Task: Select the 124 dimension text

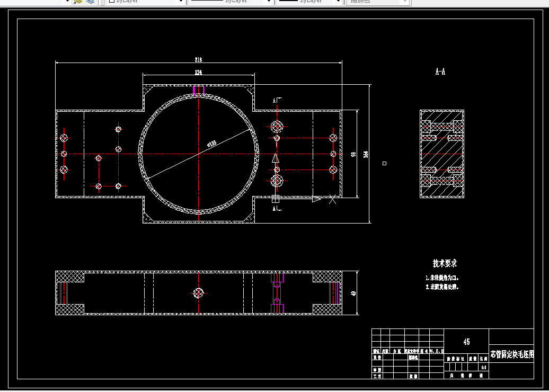Action: [x=198, y=72]
